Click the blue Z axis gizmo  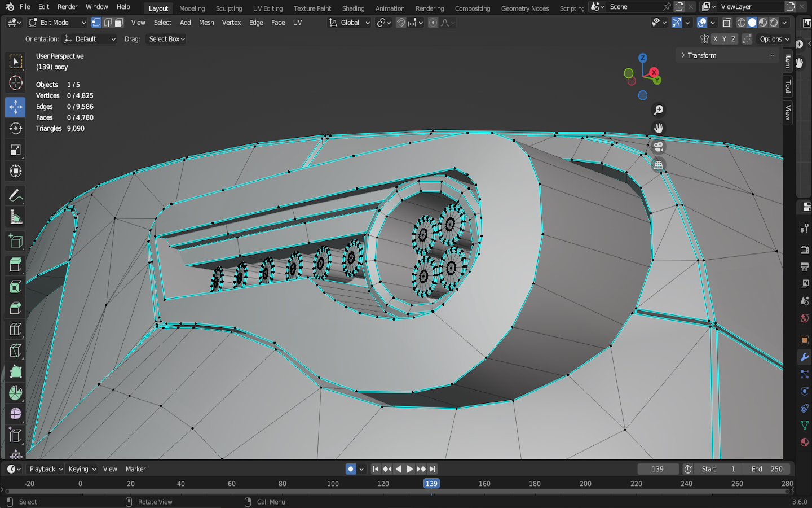point(642,58)
